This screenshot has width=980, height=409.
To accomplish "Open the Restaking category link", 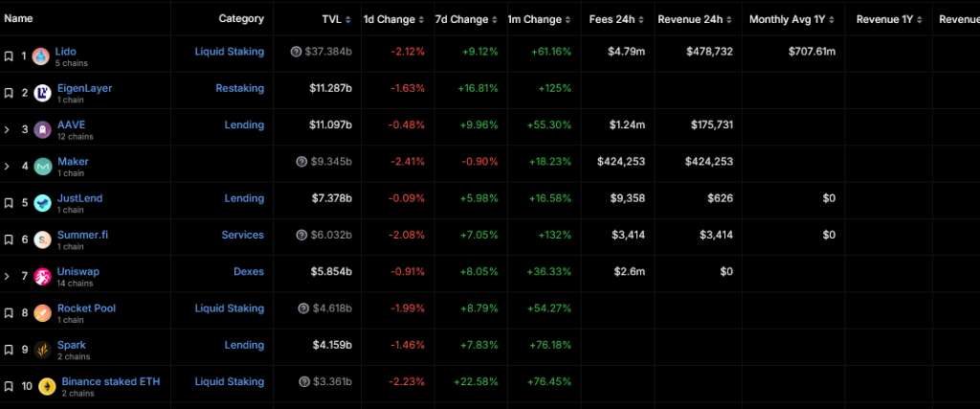I will 239,88.
